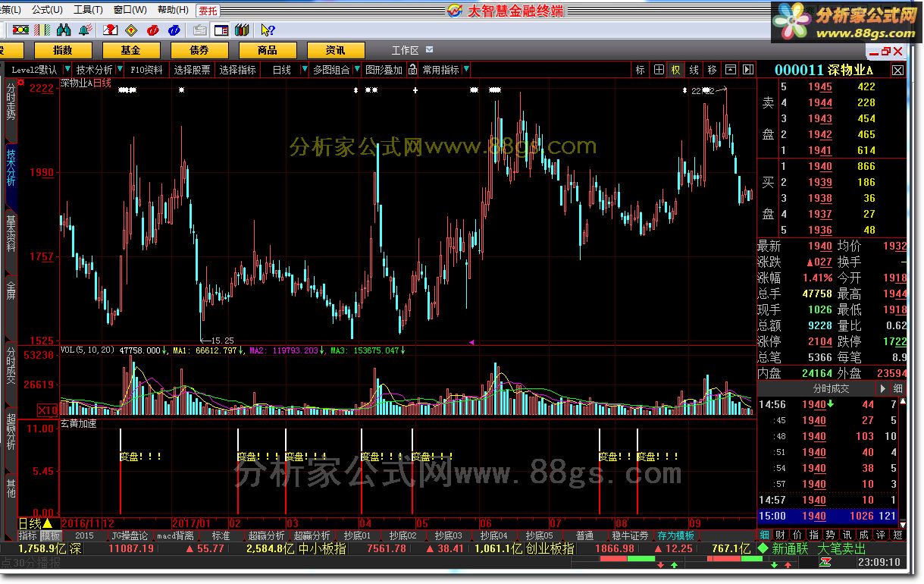The height and width of the screenshot is (584, 924).
Task: Click the 委托 trade button
Action: [x=208, y=11]
